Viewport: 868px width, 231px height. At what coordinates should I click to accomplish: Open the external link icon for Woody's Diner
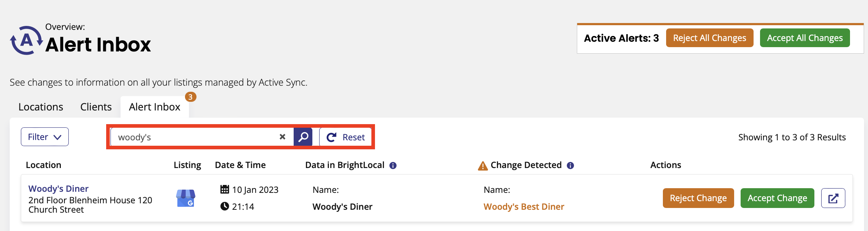[833, 198]
